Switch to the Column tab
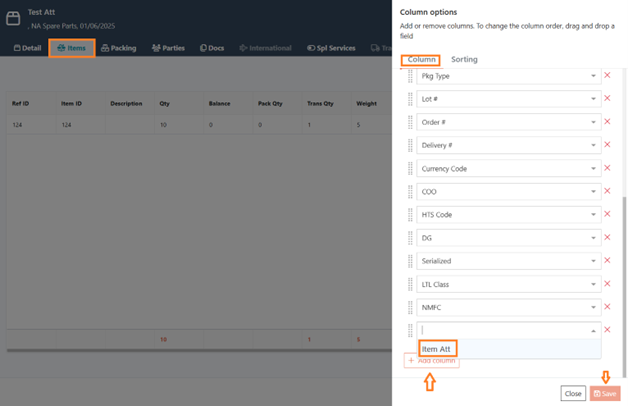The height and width of the screenshot is (406, 628). coord(421,59)
